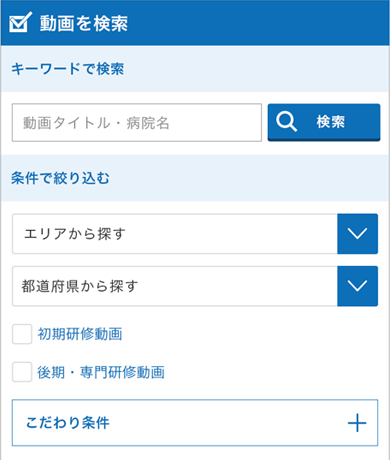
Task: Click empty area of こだわり条件 box
Action: [x=227, y=423]
